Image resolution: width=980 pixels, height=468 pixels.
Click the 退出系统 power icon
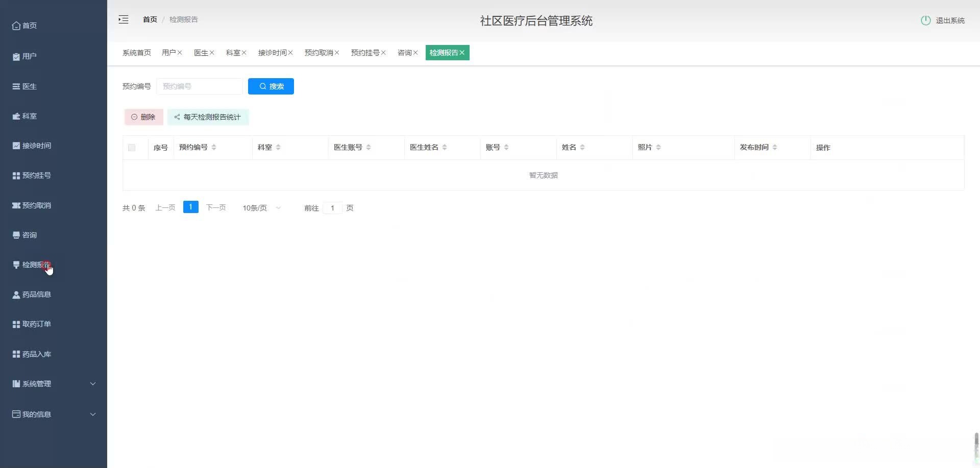click(x=926, y=20)
